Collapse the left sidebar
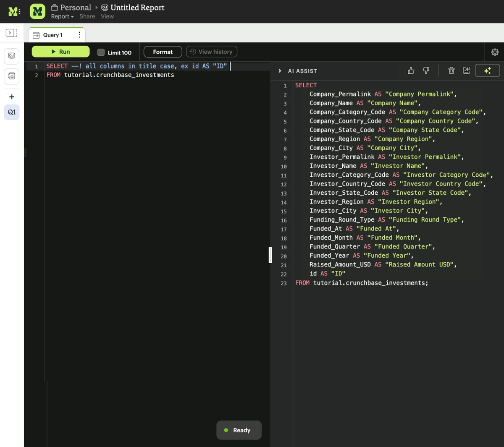The height and width of the screenshot is (447, 504). point(11,32)
